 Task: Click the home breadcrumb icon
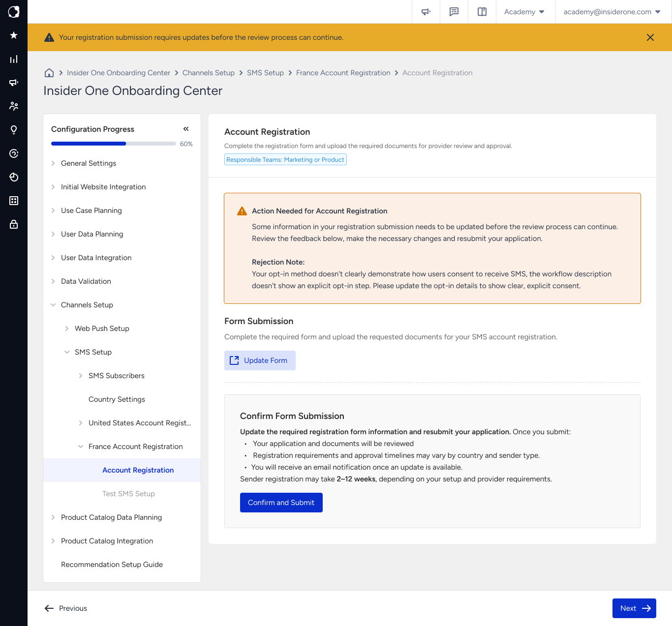pos(49,73)
